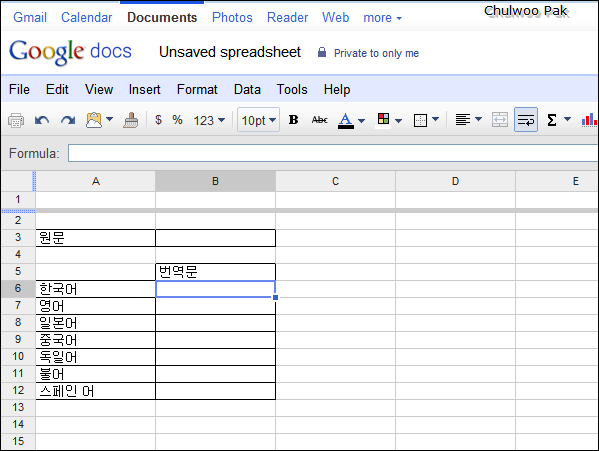Go to Photos link
Image resolution: width=599 pixels, height=451 pixels.
pyautogui.click(x=232, y=17)
